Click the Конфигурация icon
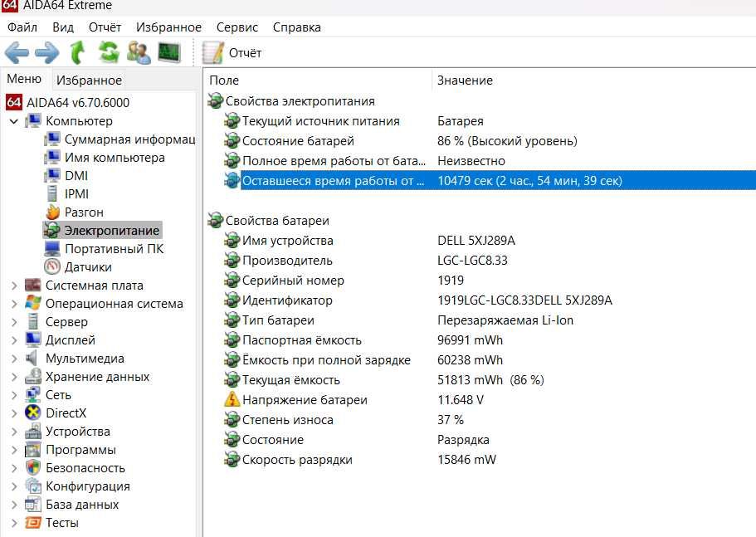756x537 pixels. click(x=33, y=486)
